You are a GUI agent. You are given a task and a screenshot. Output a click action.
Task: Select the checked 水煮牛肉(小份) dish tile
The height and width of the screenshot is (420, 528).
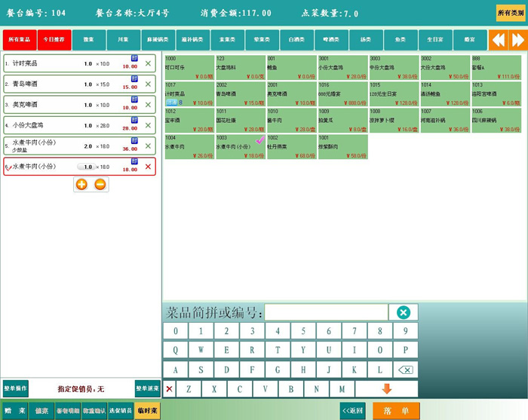241,147
